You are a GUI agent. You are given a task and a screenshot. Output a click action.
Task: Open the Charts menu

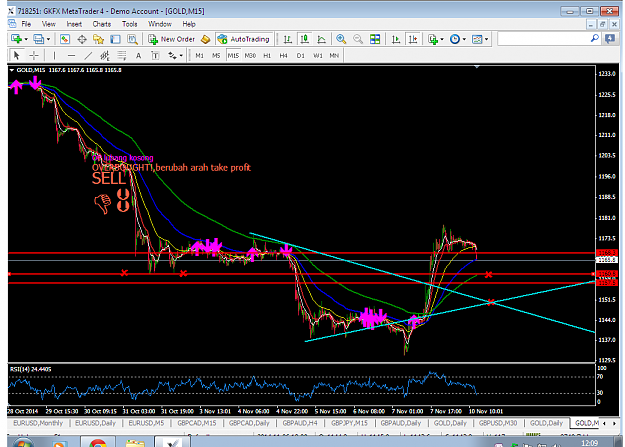pyautogui.click(x=102, y=24)
